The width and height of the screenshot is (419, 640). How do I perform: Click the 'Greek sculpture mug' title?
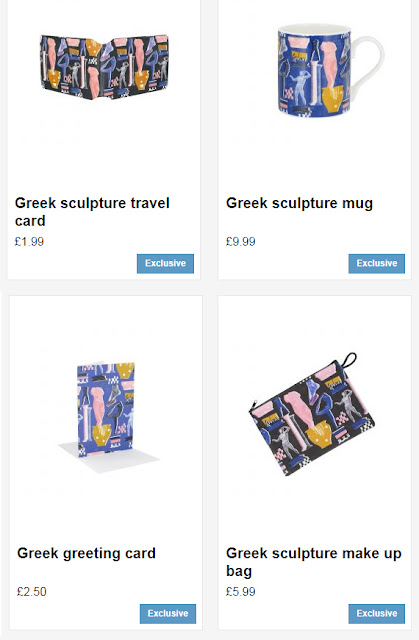click(299, 203)
